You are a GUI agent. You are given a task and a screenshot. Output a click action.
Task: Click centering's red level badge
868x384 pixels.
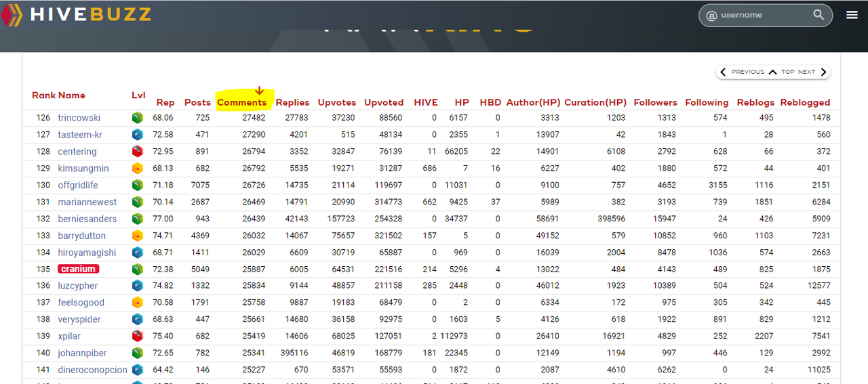(138, 151)
